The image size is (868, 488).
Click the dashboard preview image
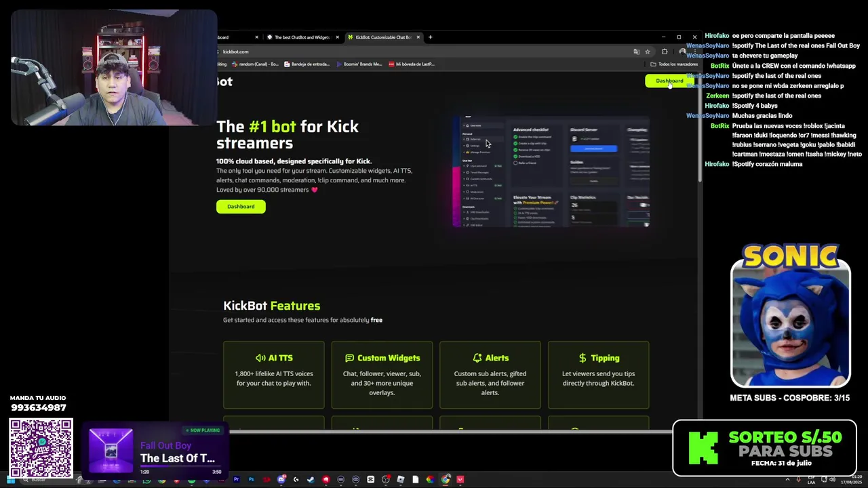coord(551,171)
